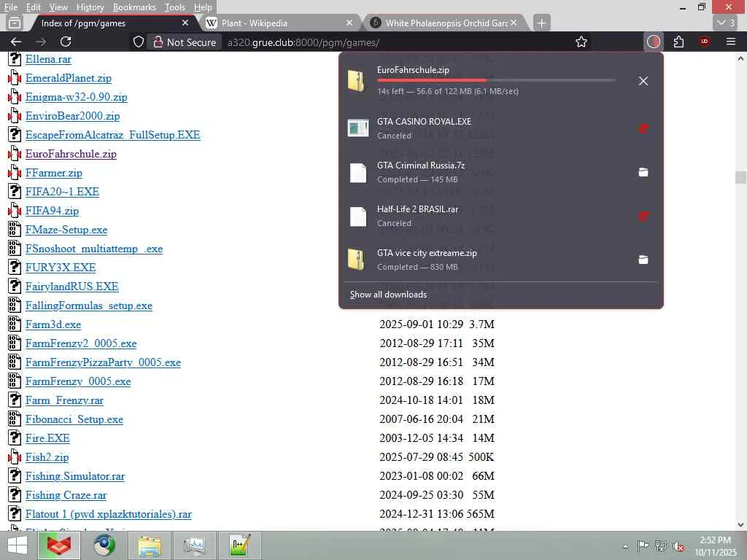The height and width of the screenshot is (560, 747).
Task: Click the FMaze-Setup.exe binary file icon
Action: [x=15, y=230]
